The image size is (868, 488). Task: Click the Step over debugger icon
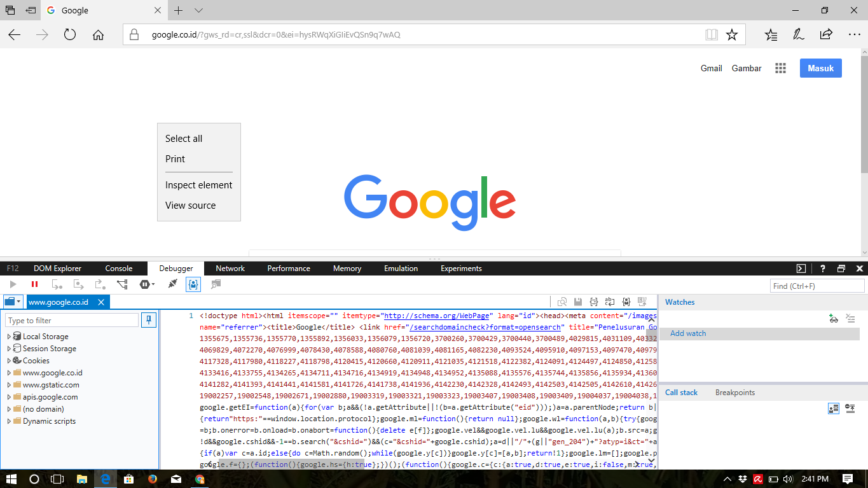(x=79, y=284)
